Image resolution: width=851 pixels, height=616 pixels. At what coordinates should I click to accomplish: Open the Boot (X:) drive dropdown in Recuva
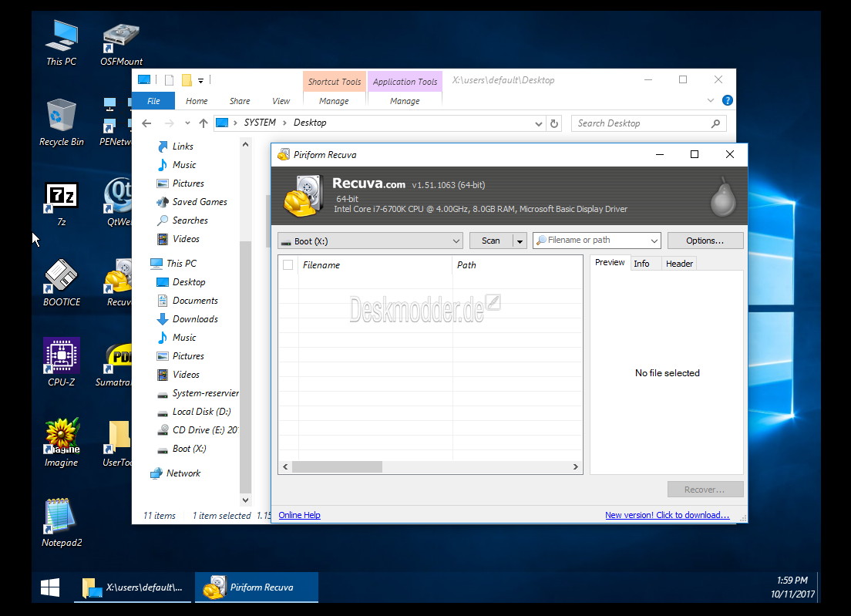[370, 241]
